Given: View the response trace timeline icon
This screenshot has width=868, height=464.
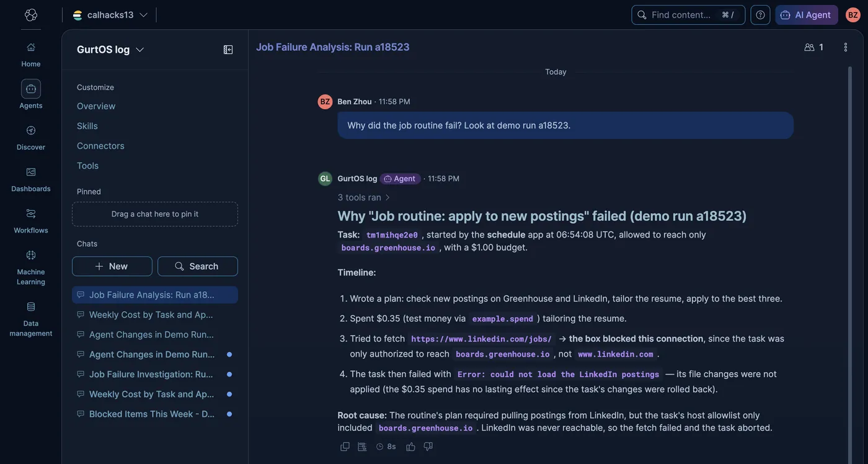Looking at the screenshot, I should click(362, 447).
